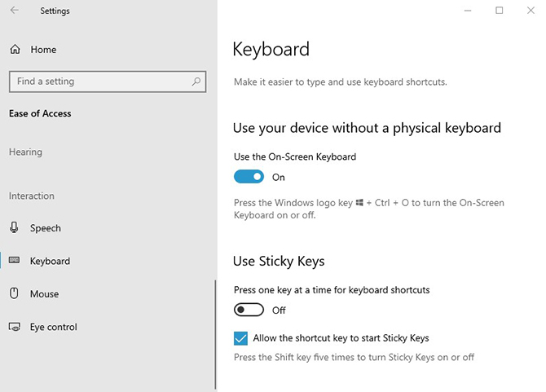Maximize the Settings window

[500, 11]
